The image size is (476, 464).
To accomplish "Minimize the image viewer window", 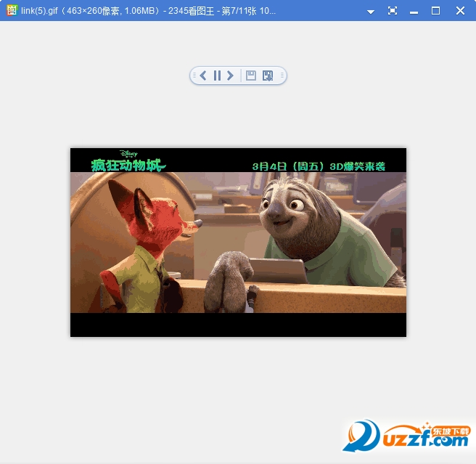I will point(414,12).
